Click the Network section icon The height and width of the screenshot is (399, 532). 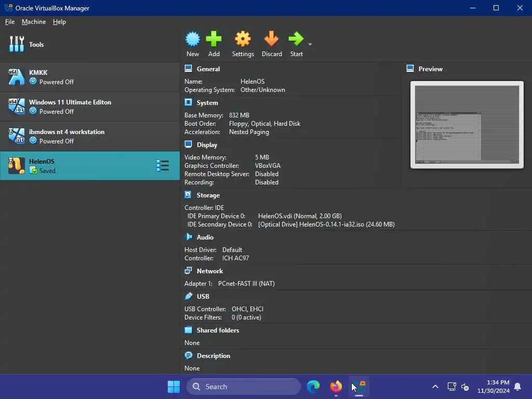(188, 270)
